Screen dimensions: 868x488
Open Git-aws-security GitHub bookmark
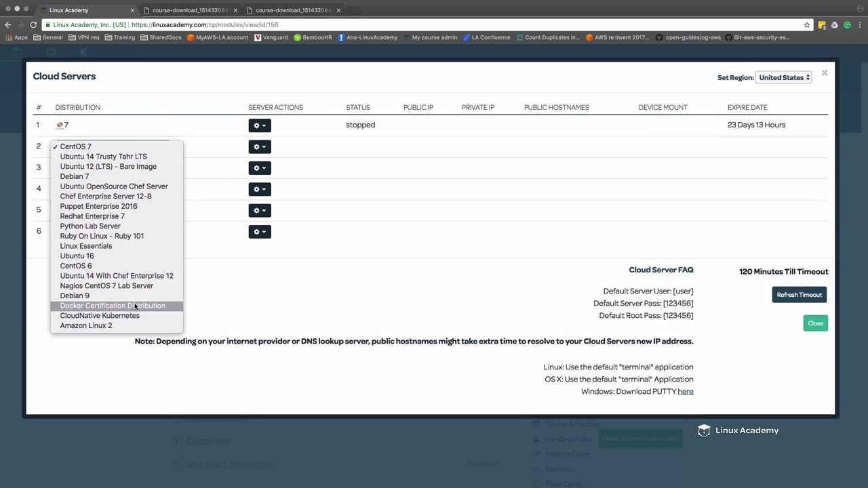757,37
